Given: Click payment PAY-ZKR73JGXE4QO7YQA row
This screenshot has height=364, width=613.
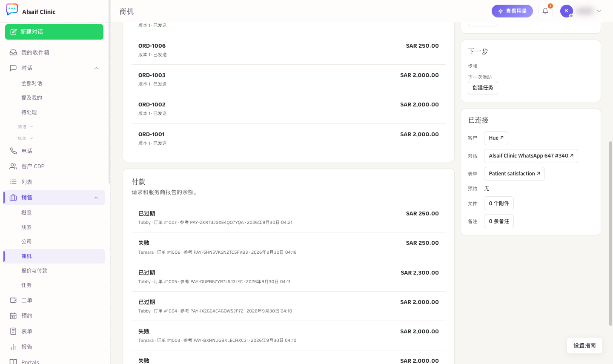Looking at the screenshot, I should point(289,218).
